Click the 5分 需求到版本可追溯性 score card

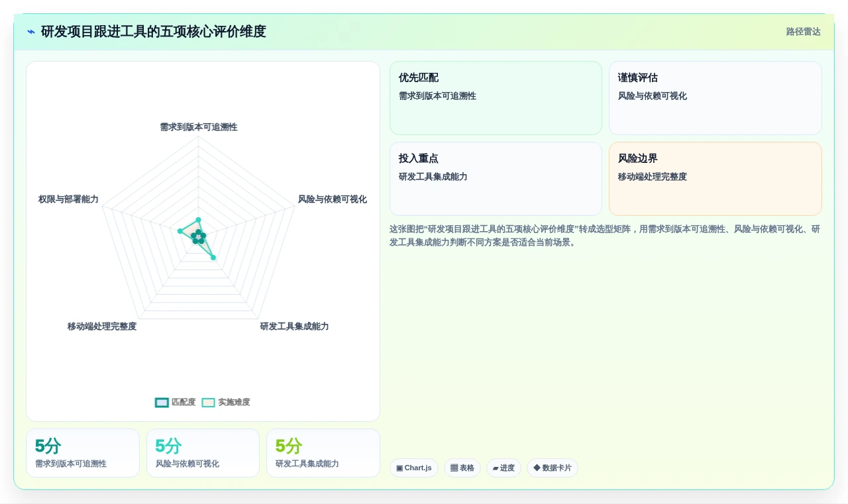click(x=83, y=453)
